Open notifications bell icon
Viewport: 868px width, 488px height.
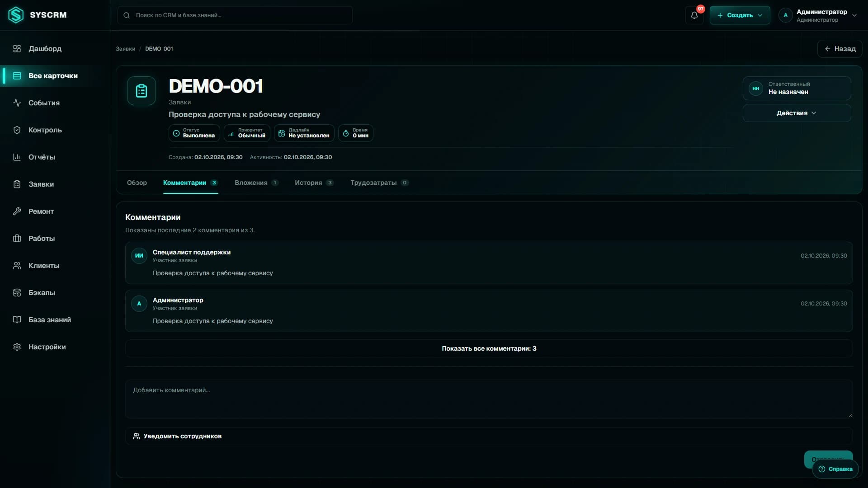pos(694,15)
